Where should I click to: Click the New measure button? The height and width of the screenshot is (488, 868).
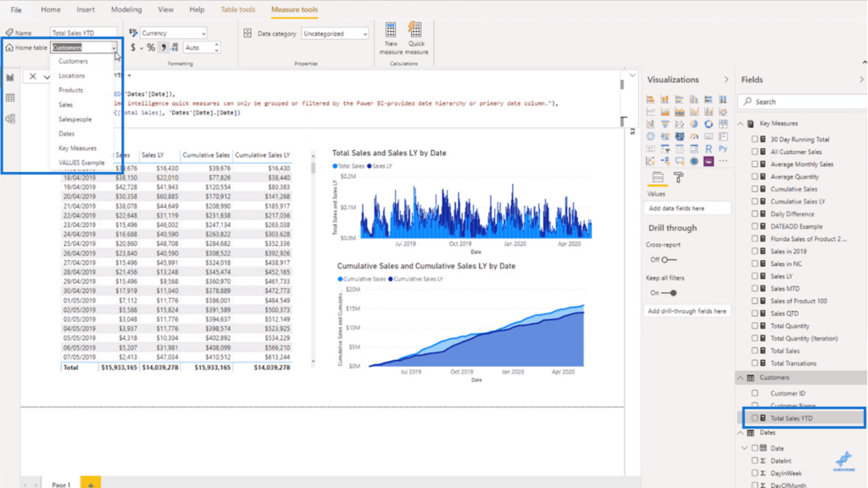point(391,38)
